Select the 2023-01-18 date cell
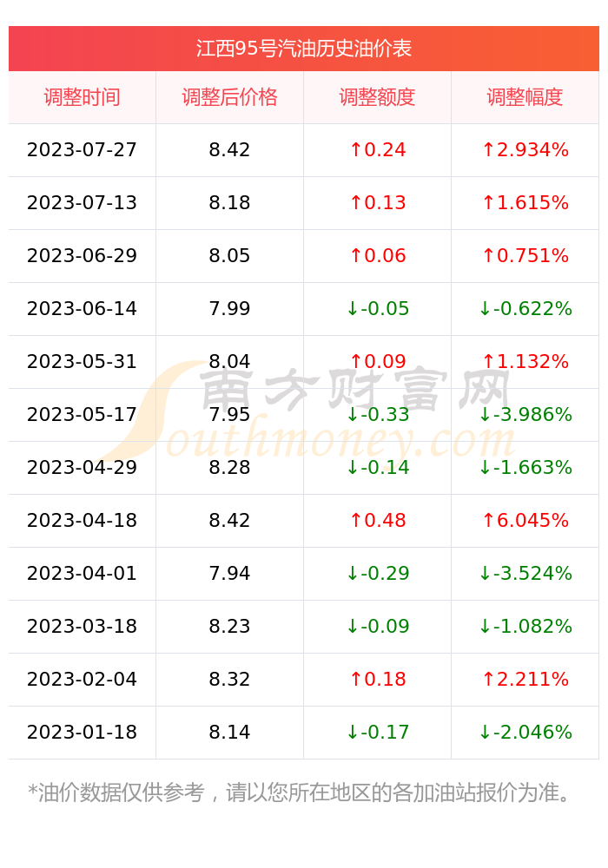Screen dimensions: 608x868 (82, 733)
